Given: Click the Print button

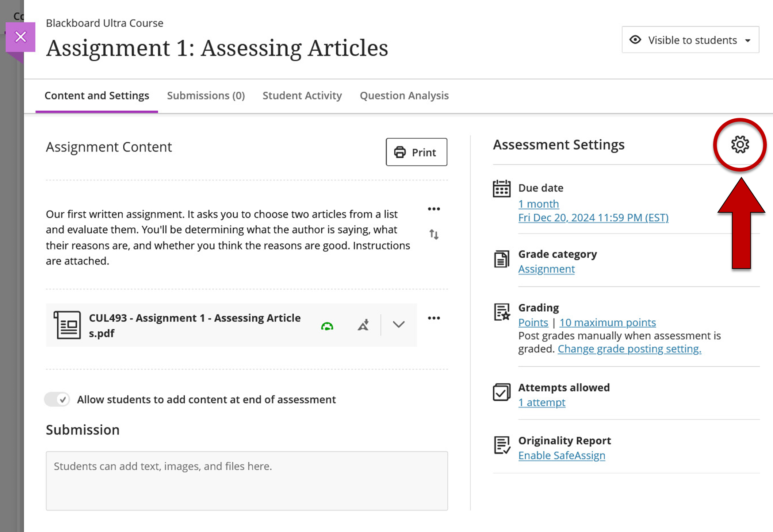Looking at the screenshot, I should [x=416, y=152].
